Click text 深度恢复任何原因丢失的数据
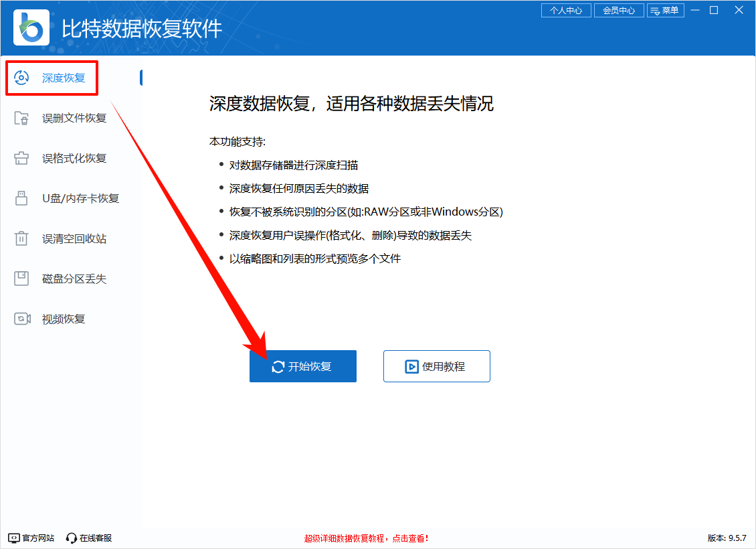This screenshot has width=756, height=549. (299, 188)
